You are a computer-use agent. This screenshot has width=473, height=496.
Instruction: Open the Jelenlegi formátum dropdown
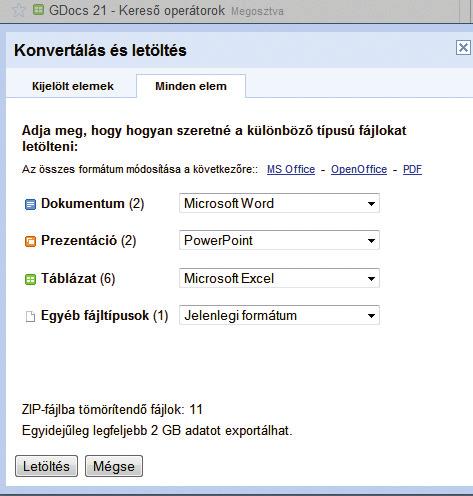[279, 315]
